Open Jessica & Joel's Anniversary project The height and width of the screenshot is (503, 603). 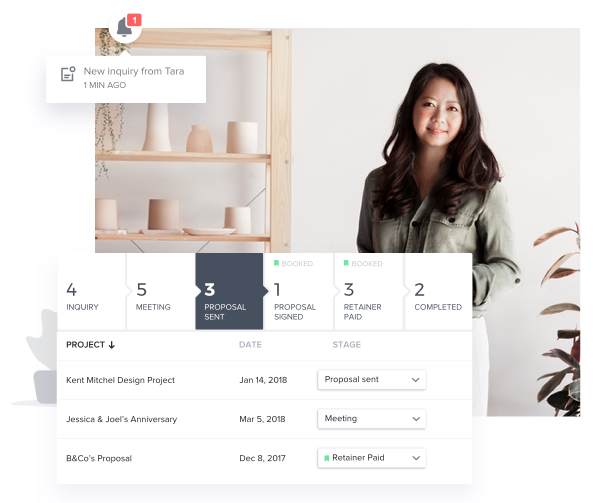pyautogui.click(x=122, y=419)
